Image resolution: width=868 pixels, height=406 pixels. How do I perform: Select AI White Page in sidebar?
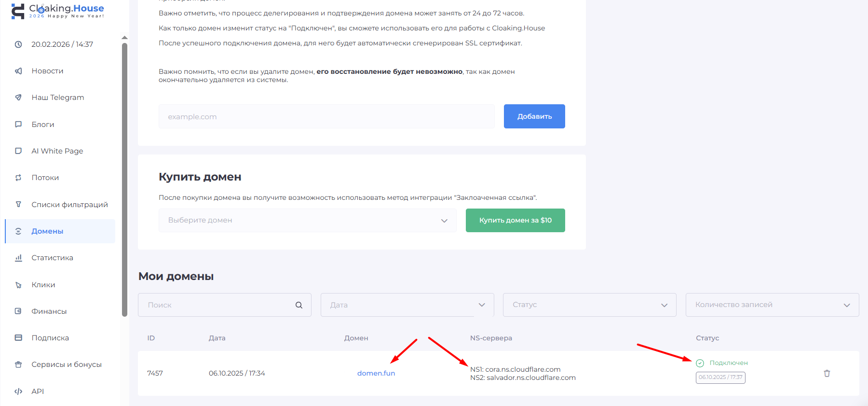click(57, 151)
